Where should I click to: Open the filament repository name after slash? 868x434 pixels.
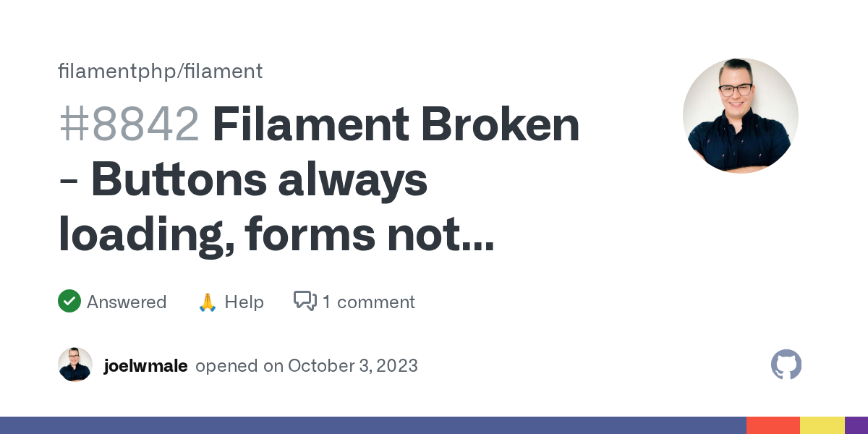tap(224, 71)
